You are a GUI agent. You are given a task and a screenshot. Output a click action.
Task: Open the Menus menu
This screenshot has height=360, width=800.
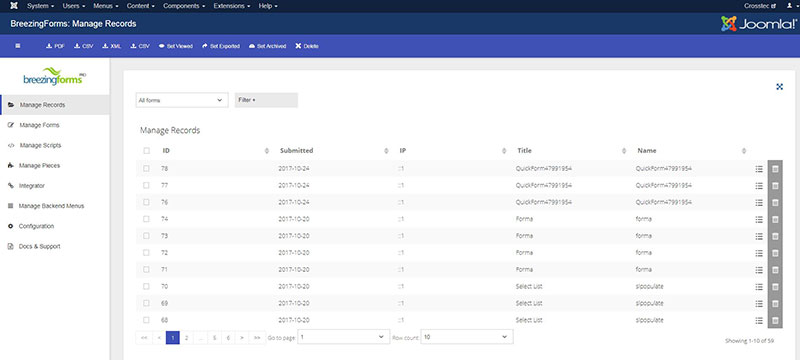[x=106, y=6]
